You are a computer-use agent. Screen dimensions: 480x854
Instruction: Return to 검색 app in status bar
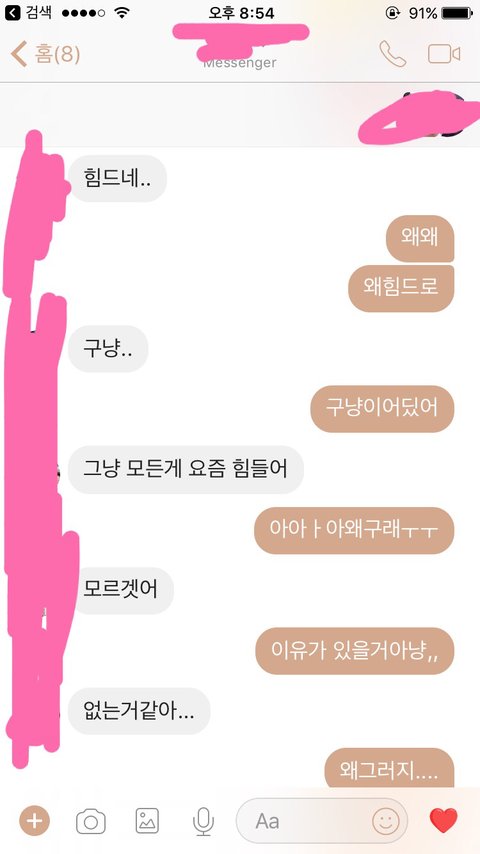pos(28,13)
